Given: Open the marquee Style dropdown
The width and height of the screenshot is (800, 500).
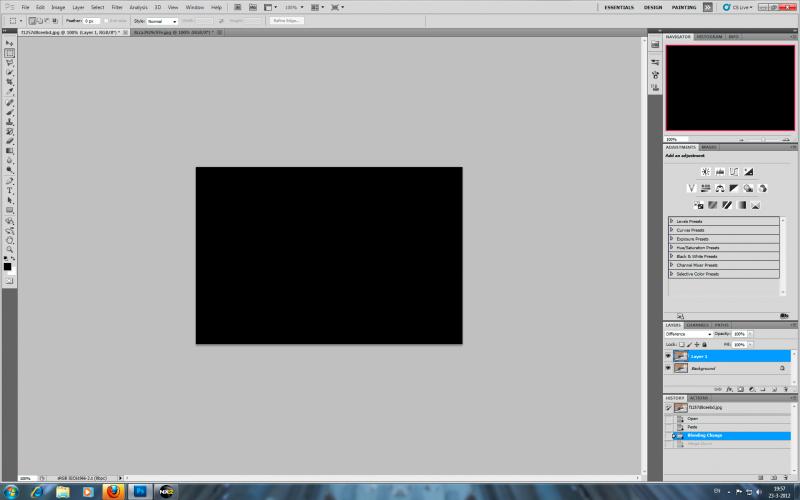Looking at the screenshot, I should pyautogui.click(x=162, y=21).
